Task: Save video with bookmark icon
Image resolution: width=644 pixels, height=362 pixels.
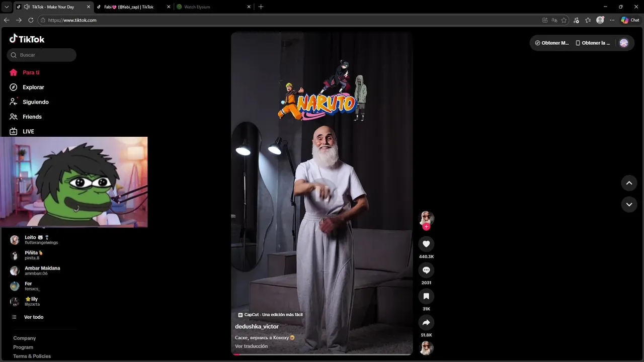Action: 426,296
